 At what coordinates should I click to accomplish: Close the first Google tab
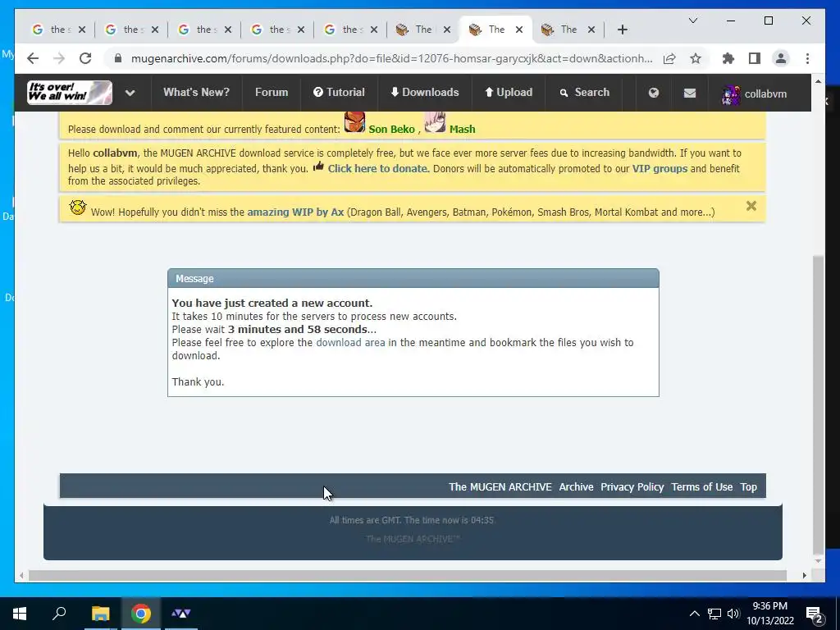(82, 30)
